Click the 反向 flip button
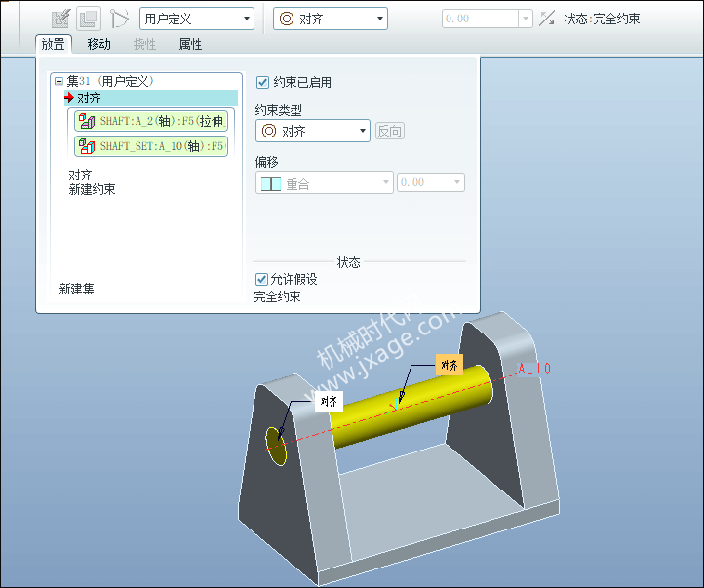Image resolution: width=704 pixels, height=588 pixels. (390, 131)
